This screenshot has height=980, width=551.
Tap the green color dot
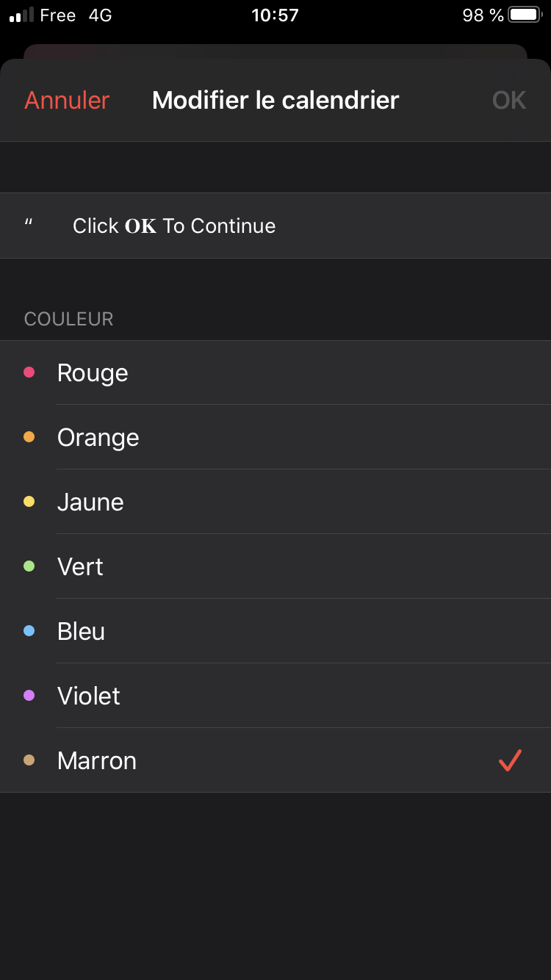click(x=29, y=566)
